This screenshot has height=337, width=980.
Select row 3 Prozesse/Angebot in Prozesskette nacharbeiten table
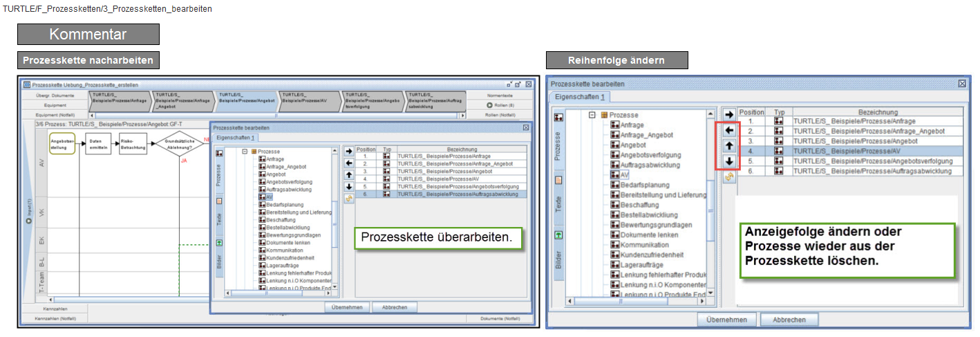(441, 171)
